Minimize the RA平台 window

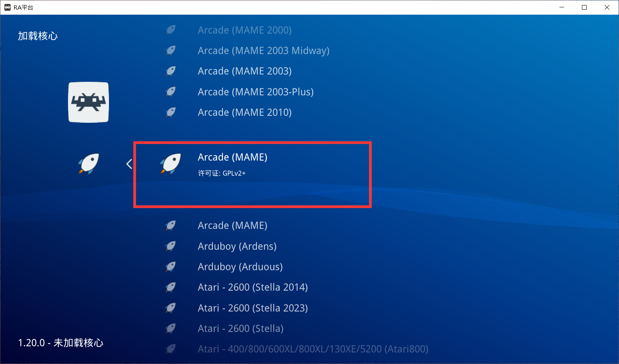coord(562,7)
